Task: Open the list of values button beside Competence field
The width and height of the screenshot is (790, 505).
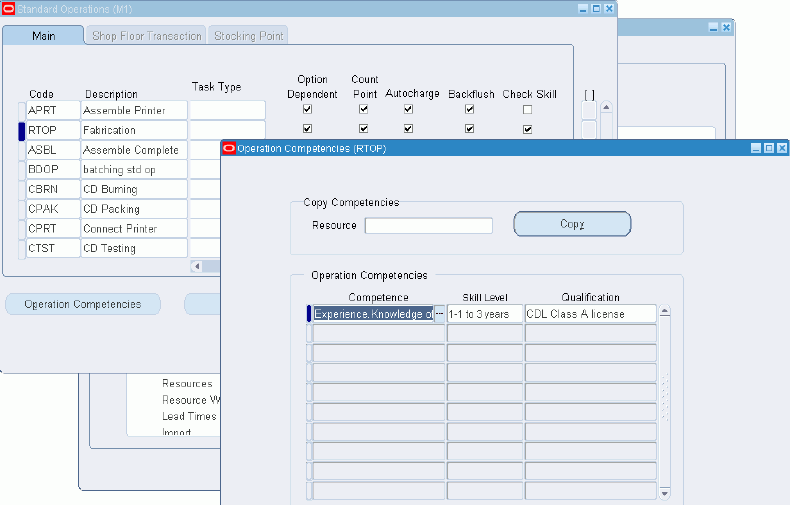Action: 439,313
